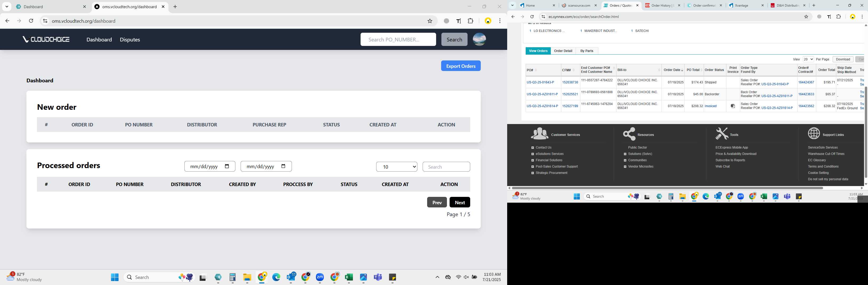
Task: Click the Processed orders Search field
Action: 446,167
